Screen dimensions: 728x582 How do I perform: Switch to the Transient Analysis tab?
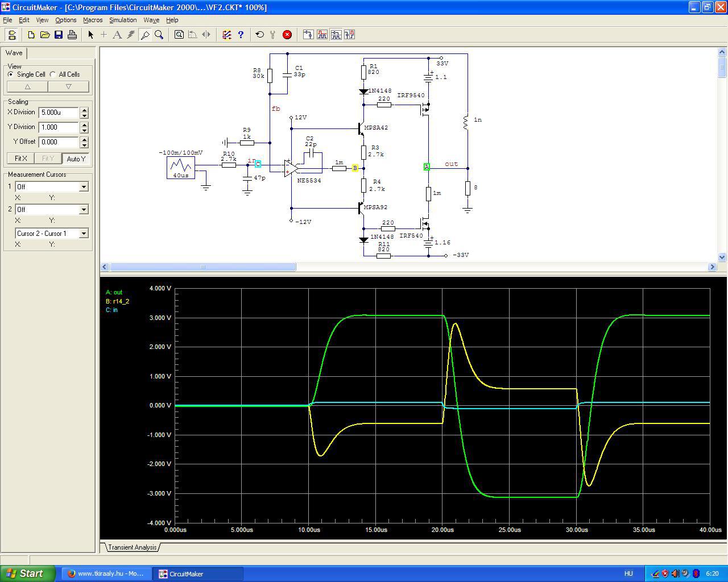coord(132,547)
